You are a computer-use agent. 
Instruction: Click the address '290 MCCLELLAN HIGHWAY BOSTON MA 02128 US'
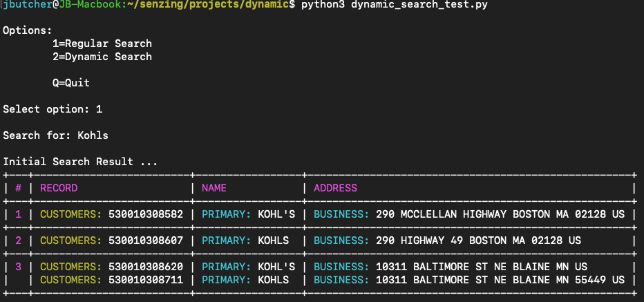(500, 214)
